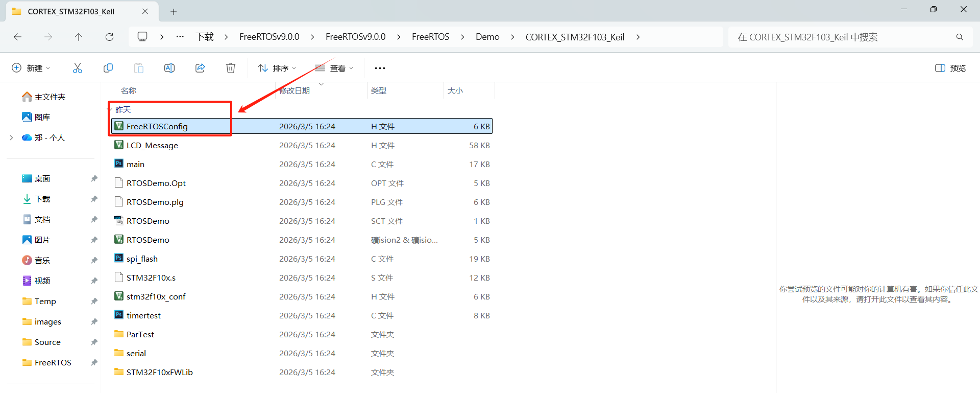Navigate to the FreeRTOS breadcrumb

[x=430, y=37]
